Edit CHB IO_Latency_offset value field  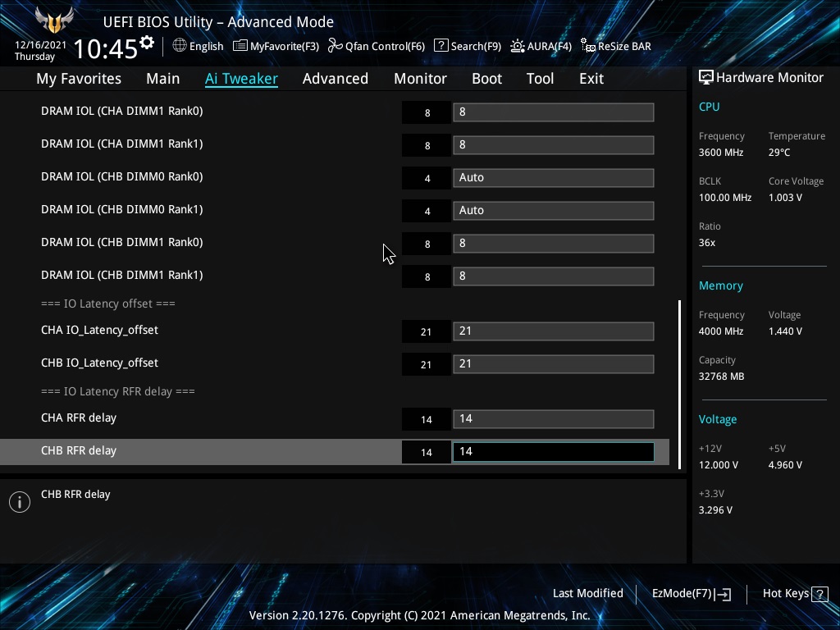click(x=554, y=364)
